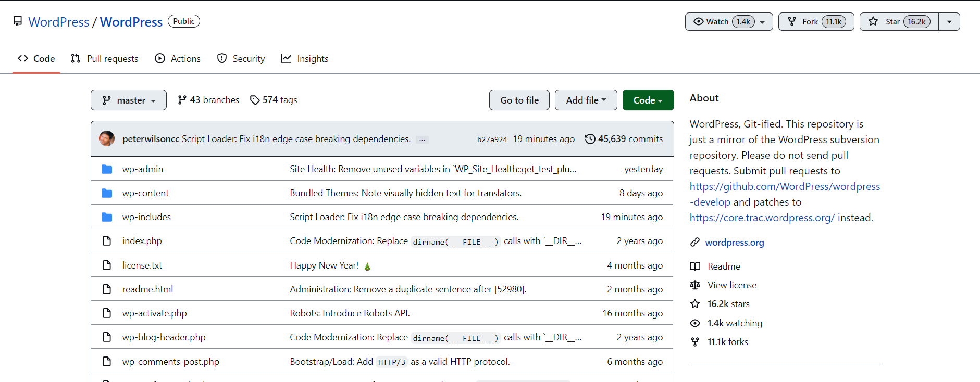
Task: Click the index.php file icon
Action: [107, 241]
